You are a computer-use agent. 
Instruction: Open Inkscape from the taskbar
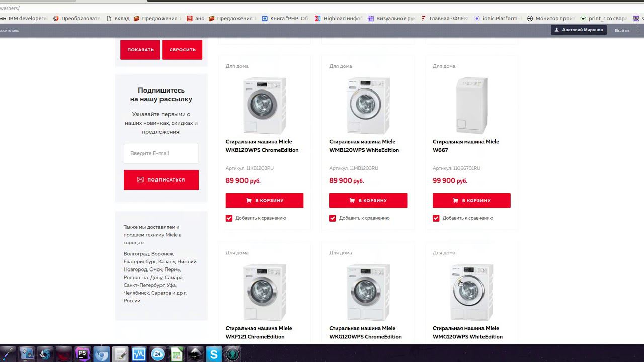point(195,354)
